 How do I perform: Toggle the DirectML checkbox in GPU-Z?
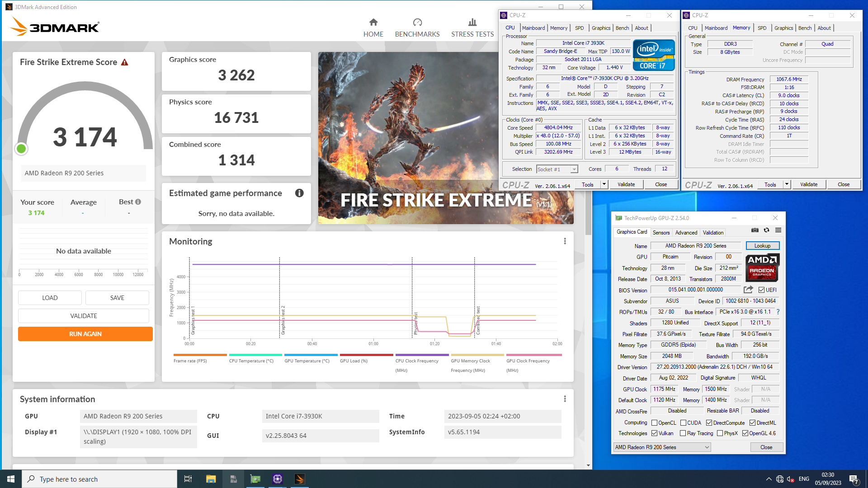tap(752, 423)
